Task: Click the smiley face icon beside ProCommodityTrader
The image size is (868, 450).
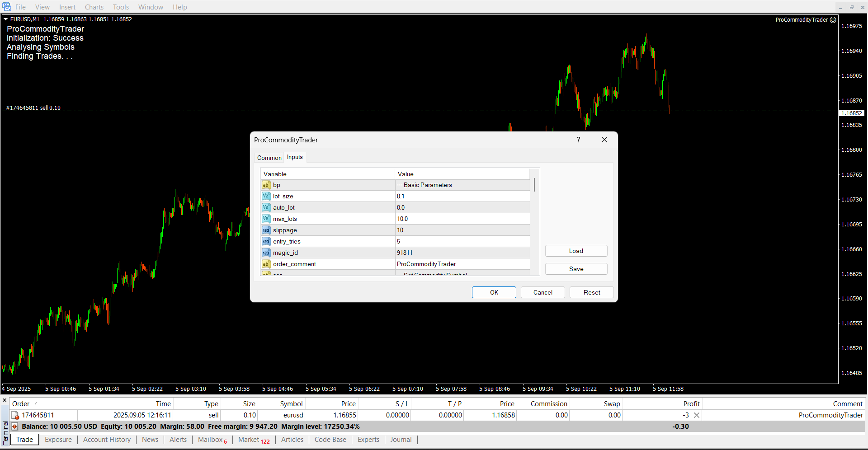Action: tap(833, 20)
